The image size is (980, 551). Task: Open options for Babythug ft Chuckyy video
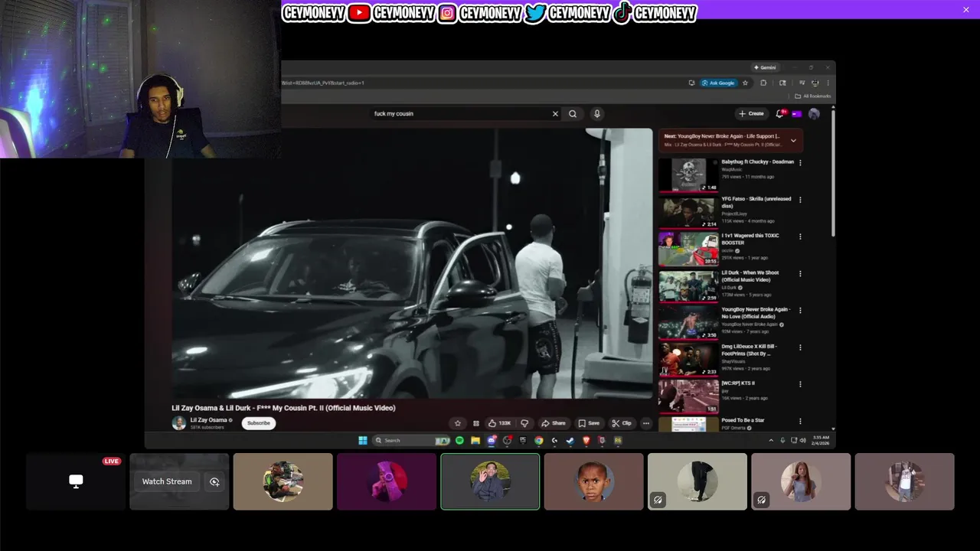click(x=800, y=162)
